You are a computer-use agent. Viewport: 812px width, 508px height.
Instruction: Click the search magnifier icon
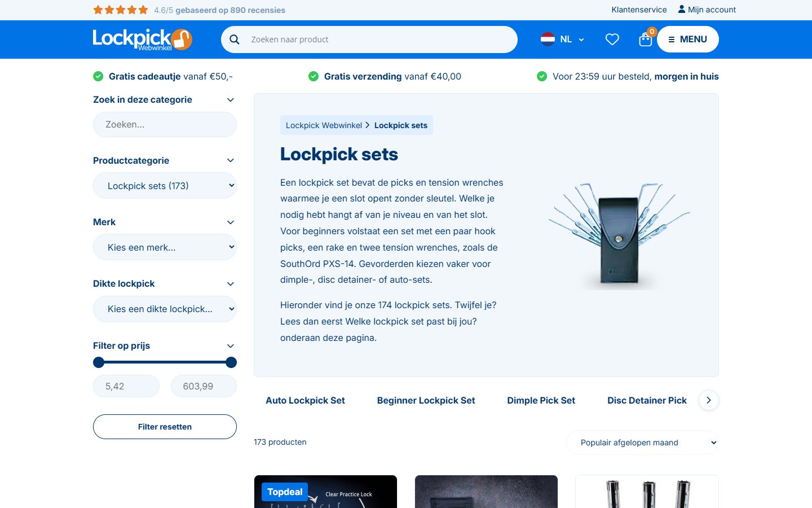pyautogui.click(x=235, y=40)
